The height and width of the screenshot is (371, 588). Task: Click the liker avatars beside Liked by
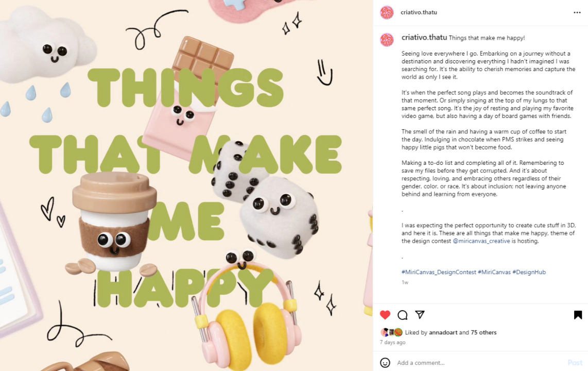coord(391,332)
